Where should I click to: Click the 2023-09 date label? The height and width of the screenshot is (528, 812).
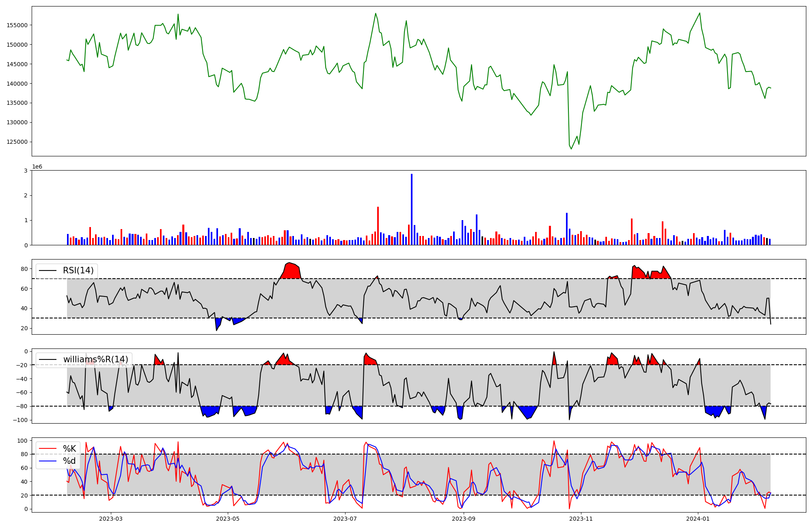[464, 519]
